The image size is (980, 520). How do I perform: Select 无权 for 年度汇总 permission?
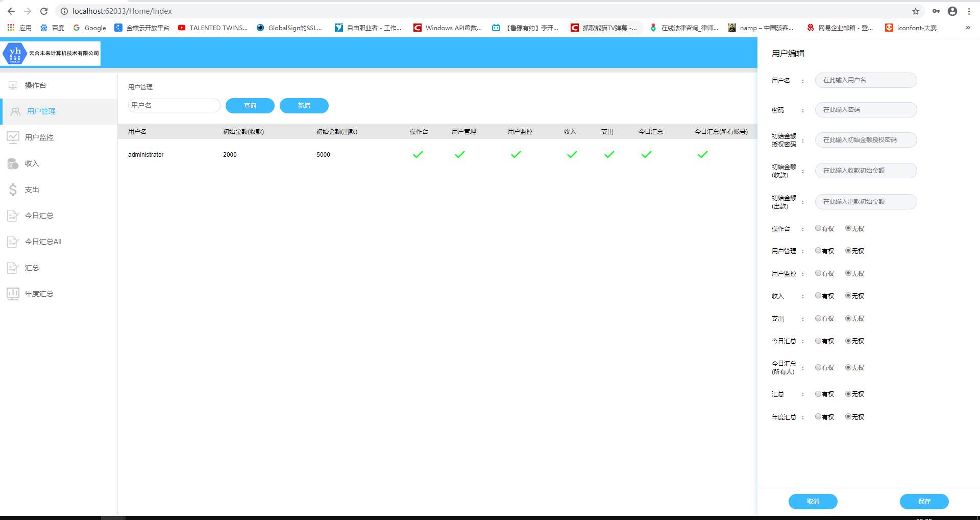848,417
